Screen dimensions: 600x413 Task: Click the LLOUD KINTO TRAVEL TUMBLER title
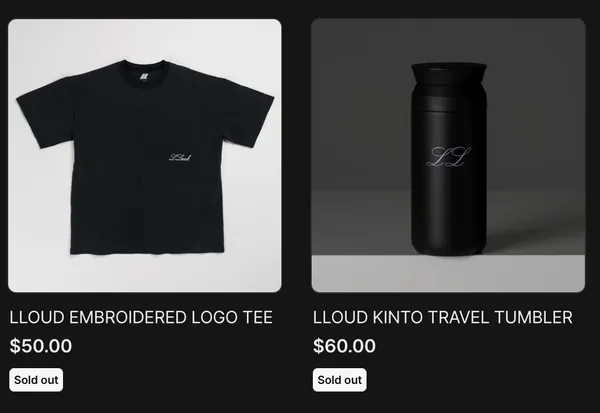pyautogui.click(x=443, y=317)
